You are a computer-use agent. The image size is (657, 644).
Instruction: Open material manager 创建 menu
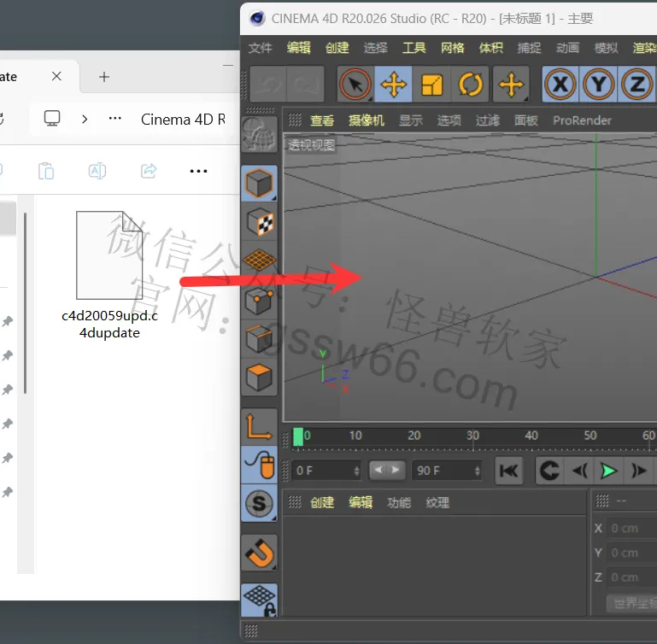(x=322, y=502)
